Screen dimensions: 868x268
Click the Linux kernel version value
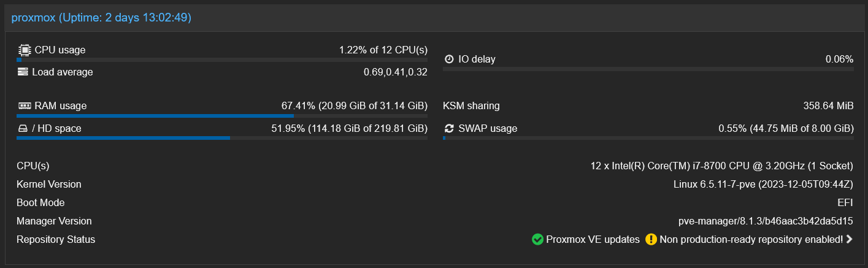[763, 184]
